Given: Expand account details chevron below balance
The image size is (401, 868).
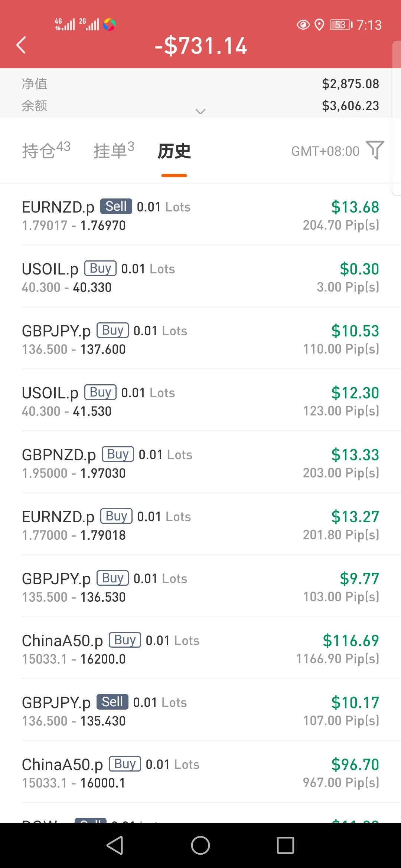Looking at the screenshot, I should coord(200,111).
